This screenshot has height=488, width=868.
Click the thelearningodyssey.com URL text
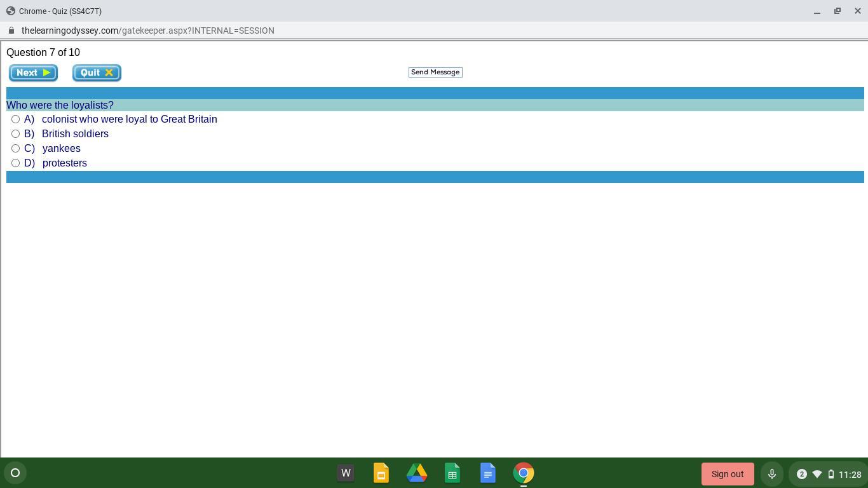148,30
